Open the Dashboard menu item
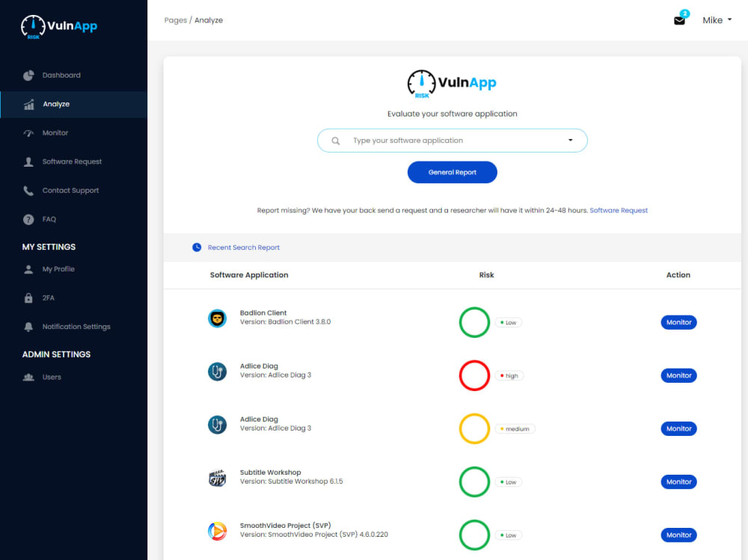Image resolution: width=748 pixels, height=560 pixels. tap(73, 76)
